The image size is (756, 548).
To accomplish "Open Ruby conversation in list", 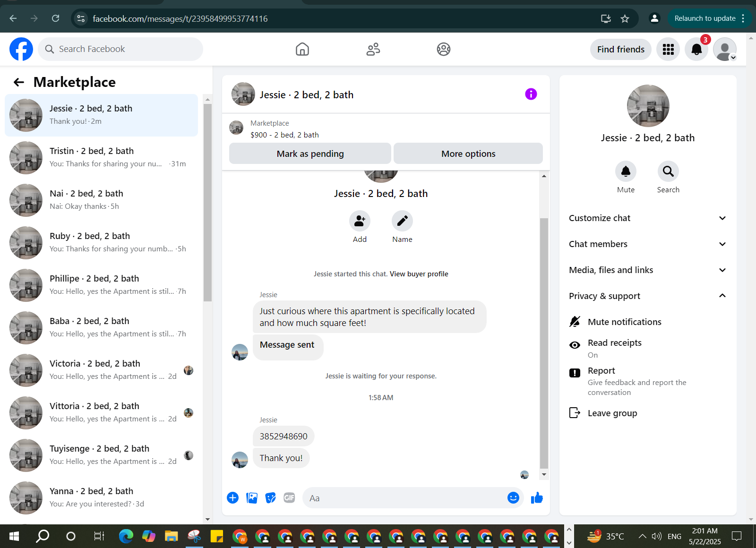I will (x=102, y=243).
